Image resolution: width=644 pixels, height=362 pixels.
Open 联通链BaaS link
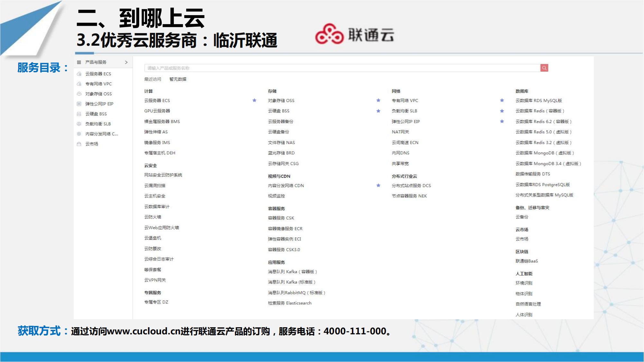point(527,261)
